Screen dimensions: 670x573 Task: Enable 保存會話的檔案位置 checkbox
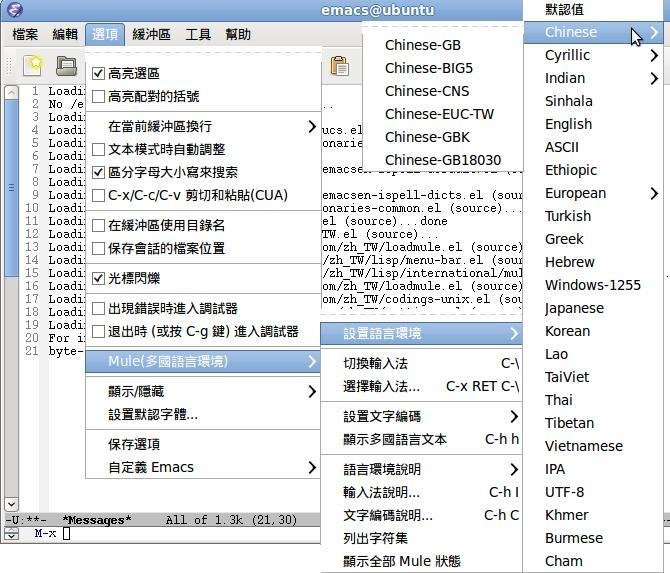point(98,249)
